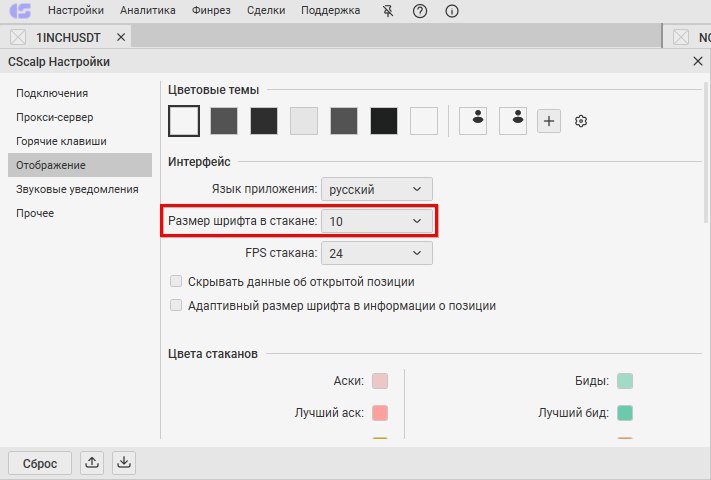Close the 1INCHUSDT tab
Image resolution: width=711 pixels, height=480 pixels.
click(121, 37)
